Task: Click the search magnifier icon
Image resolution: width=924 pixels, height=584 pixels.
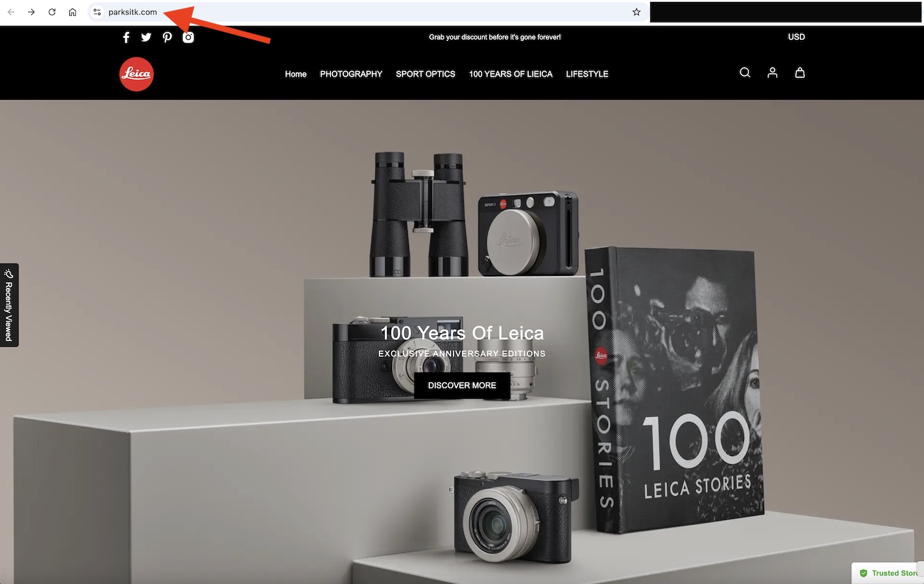Action: pos(745,73)
